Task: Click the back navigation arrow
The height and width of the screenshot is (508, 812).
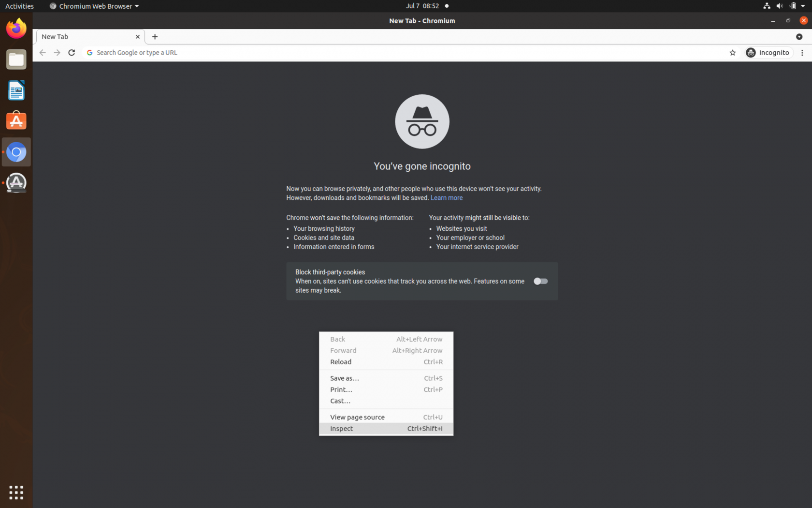Action: 43,53
